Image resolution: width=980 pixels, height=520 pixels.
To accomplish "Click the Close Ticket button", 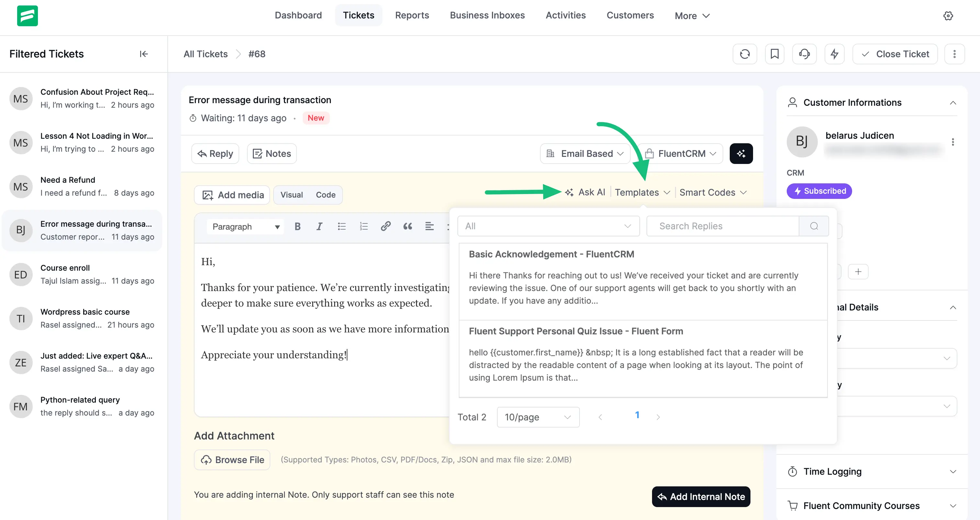I will pyautogui.click(x=895, y=54).
